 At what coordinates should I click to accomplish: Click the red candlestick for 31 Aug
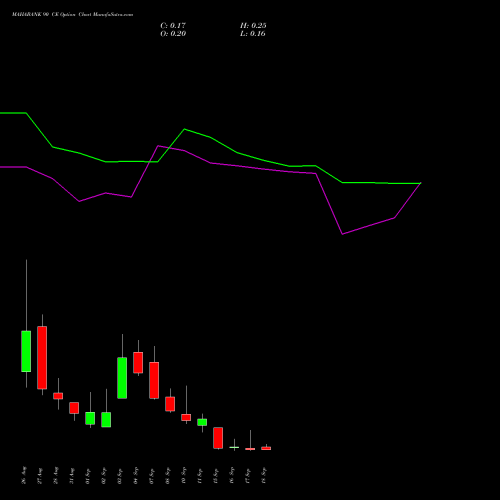[x=74, y=408]
